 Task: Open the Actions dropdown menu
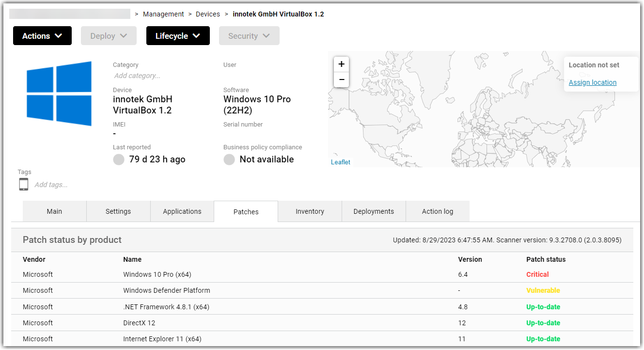tap(42, 36)
